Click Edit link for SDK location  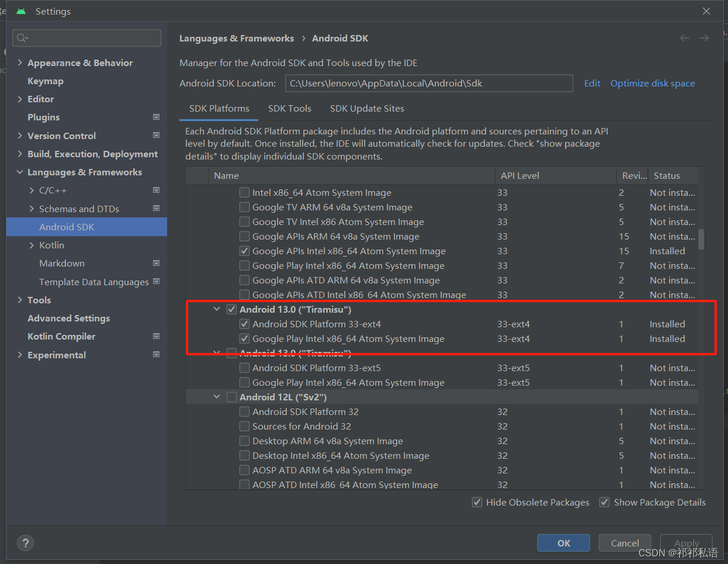pyautogui.click(x=592, y=83)
